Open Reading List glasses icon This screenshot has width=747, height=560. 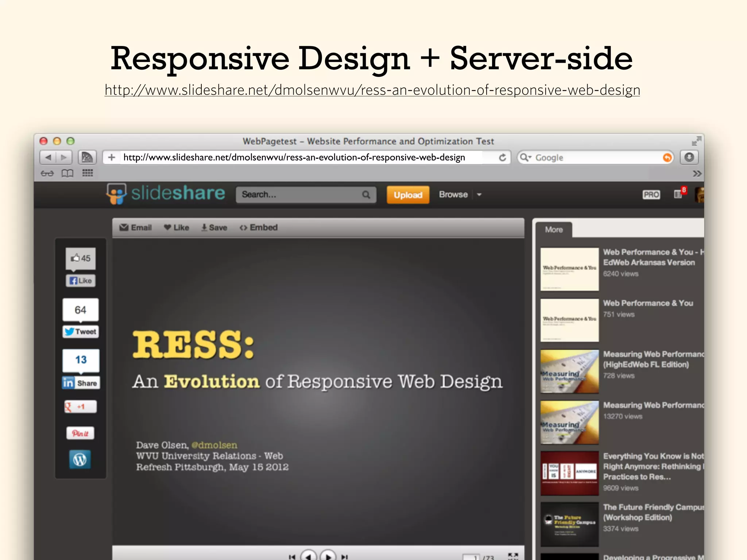(x=47, y=173)
